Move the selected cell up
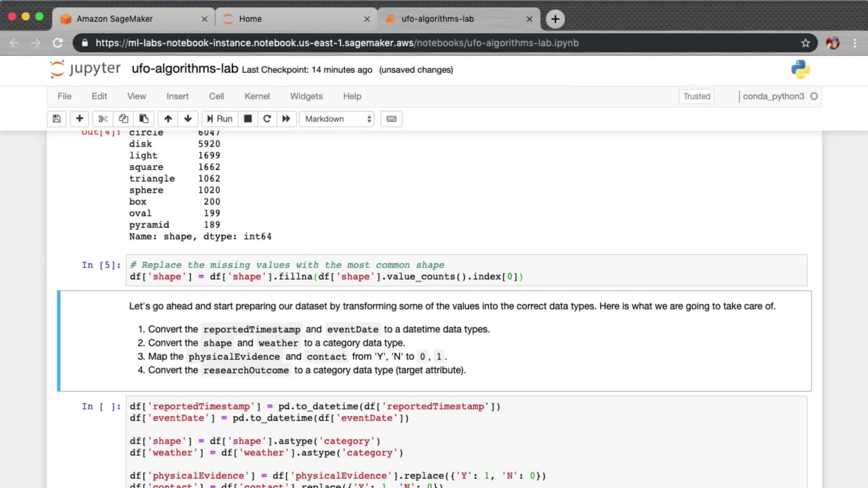The width and height of the screenshot is (868, 488). (x=168, y=119)
